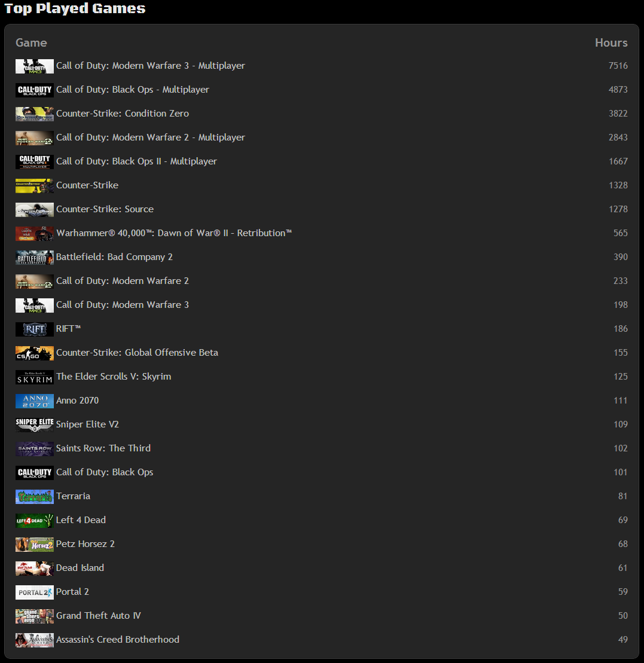This screenshot has width=644, height=663.
Task: Click the 3822 hours value
Action: 618,114
